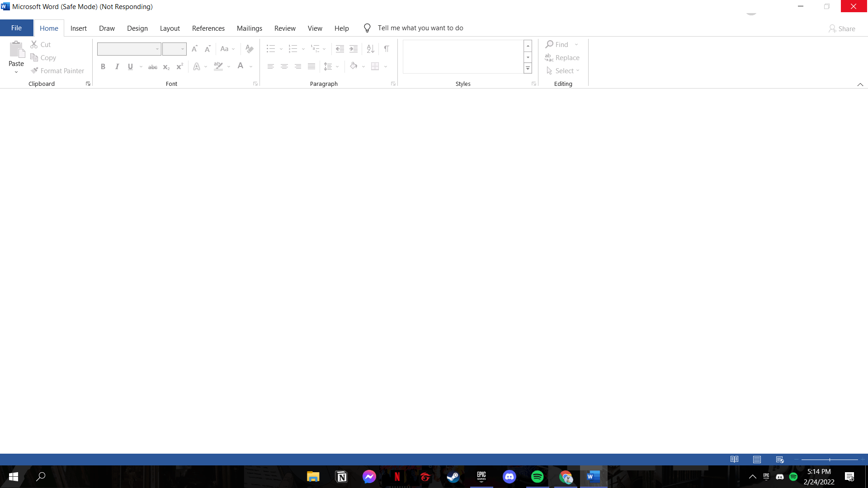Adjust the zoom slider in status bar
Viewport: 868px width, 488px height.
(x=830, y=460)
